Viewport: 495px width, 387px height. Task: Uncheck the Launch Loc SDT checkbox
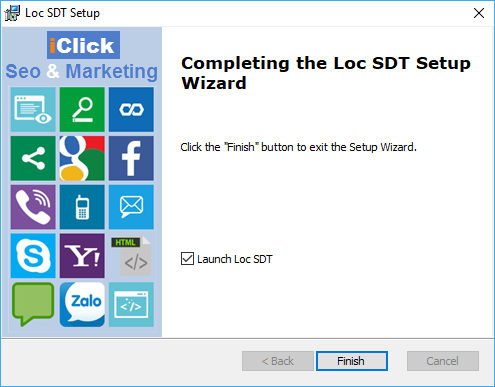(x=187, y=259)
